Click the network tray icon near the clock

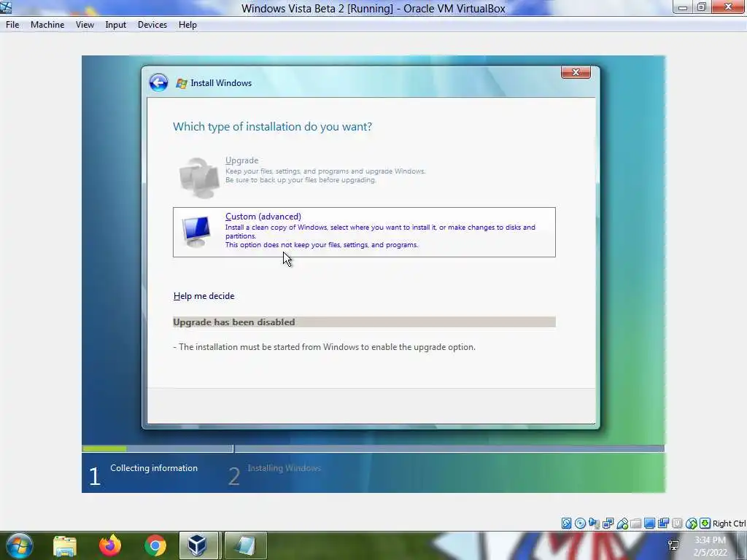tap(673, 545)
